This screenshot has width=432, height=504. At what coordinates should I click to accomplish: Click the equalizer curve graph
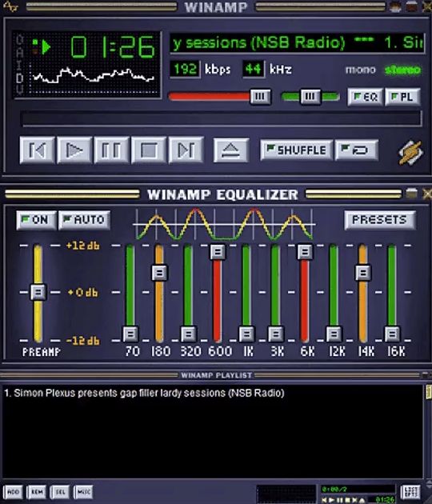224,224
